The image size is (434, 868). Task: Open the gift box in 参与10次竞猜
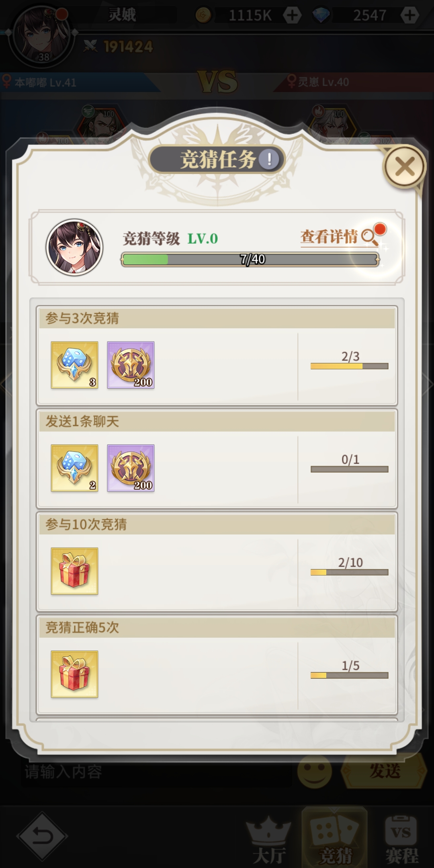point(74,571)
